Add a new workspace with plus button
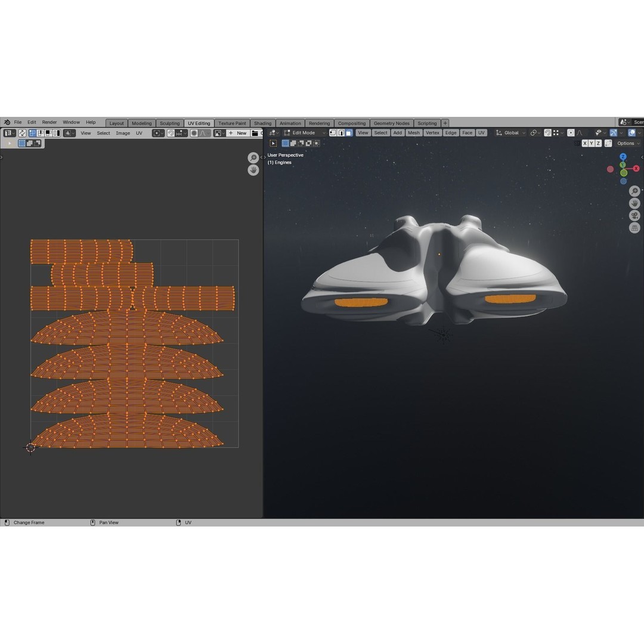Image resolution: width=644 pixels, height=644 pixels. (445, 123)
